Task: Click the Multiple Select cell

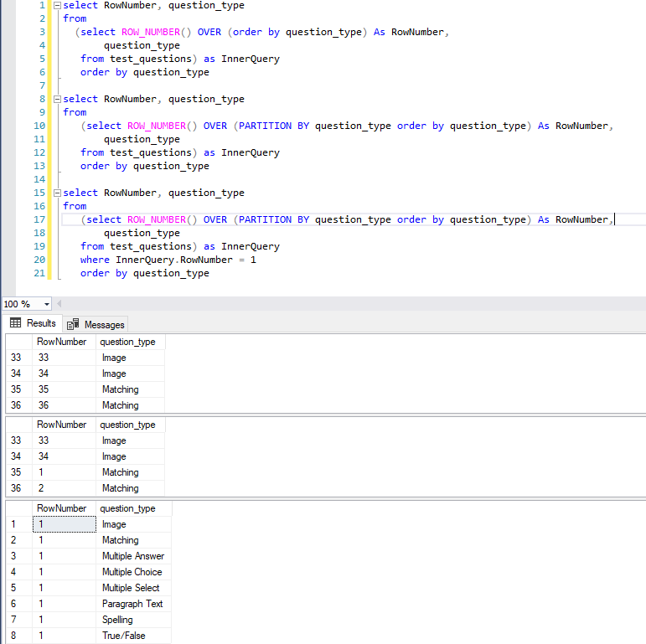Action: (133, 588)
